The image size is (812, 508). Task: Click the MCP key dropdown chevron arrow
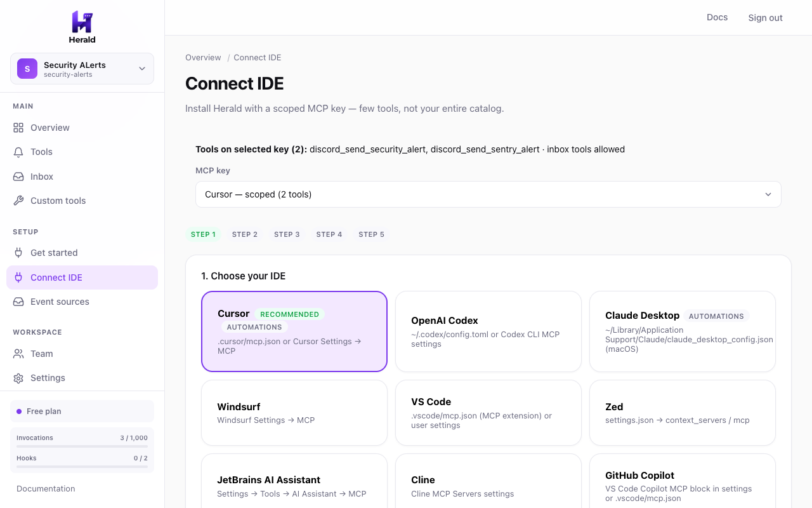(x=768, y=194)
